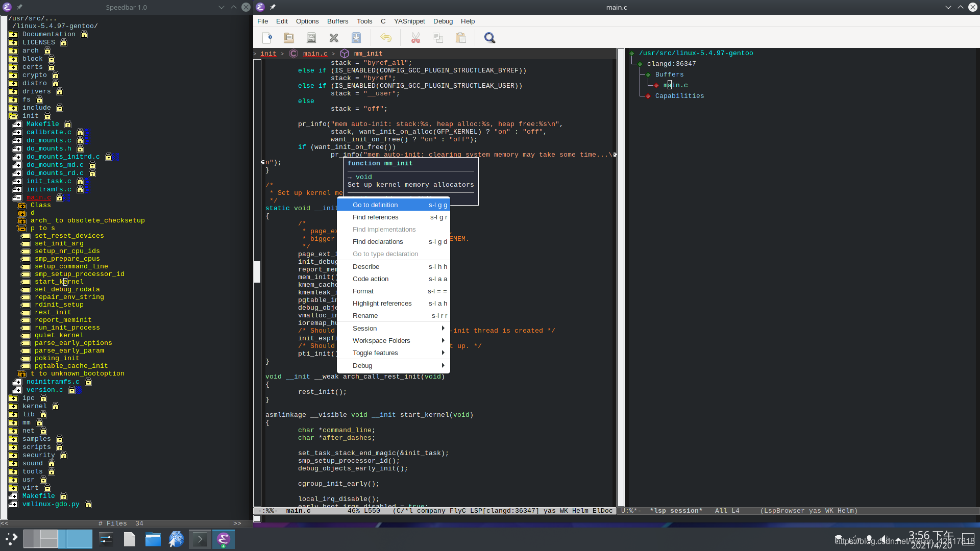Jump to start_kernel tag in Speedbar
The width and height of the screenshot is (980, 551).
coord(59,282)
